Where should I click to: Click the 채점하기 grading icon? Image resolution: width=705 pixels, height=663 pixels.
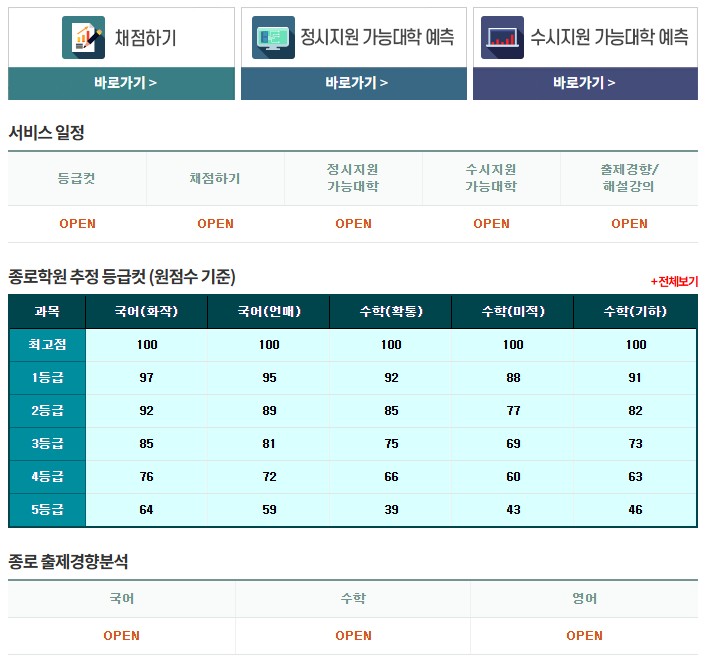click(x=83, y=37)
